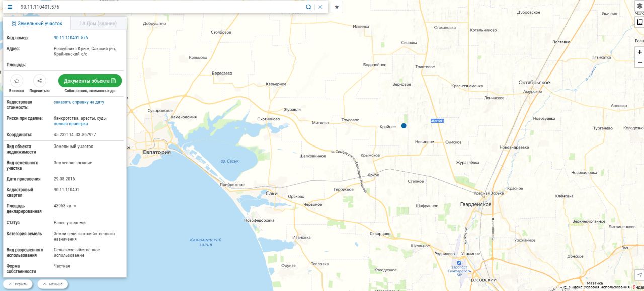Zoom out the map with the minus button
Image resolution: width=644 pixels, height=291 pixels.
639,62
